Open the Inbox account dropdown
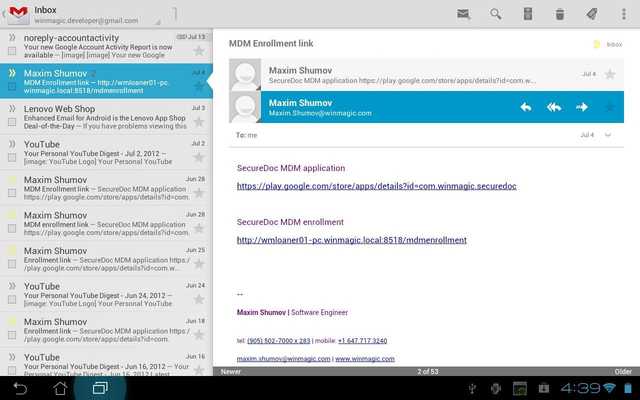 (96, 15)
